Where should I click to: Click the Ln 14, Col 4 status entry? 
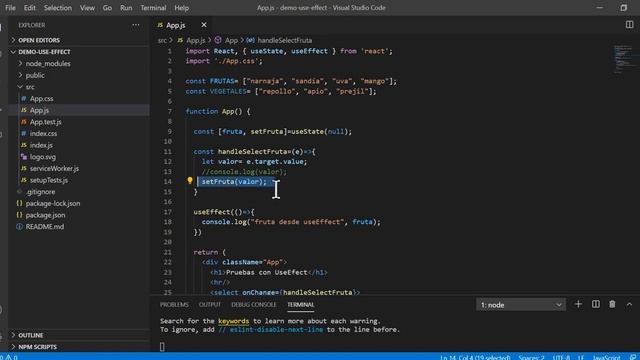click(x=475, y=357)
